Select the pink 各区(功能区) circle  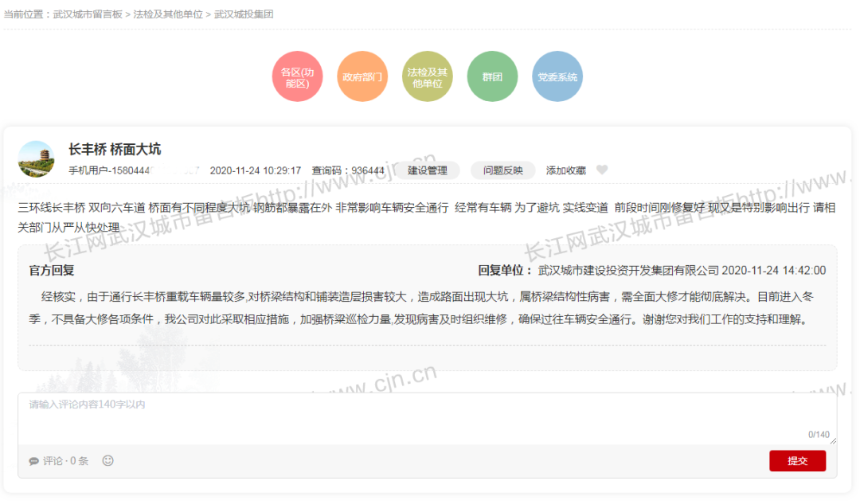pos(297,77)
